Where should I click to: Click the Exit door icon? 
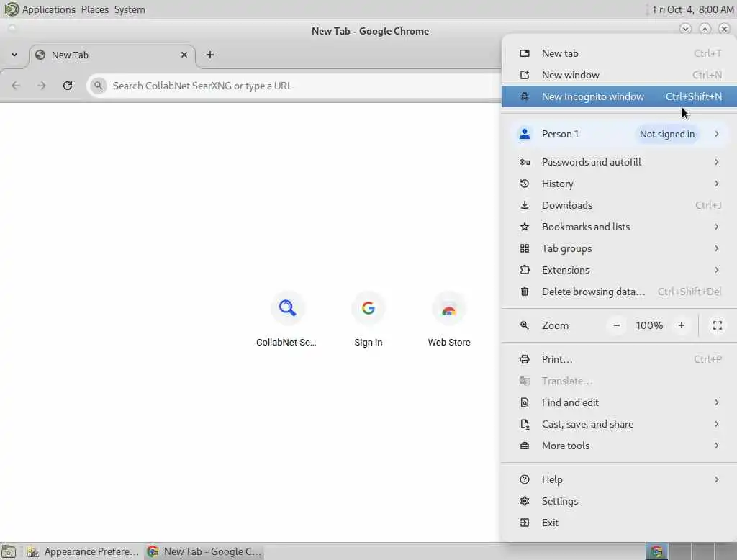coord(525,523)
